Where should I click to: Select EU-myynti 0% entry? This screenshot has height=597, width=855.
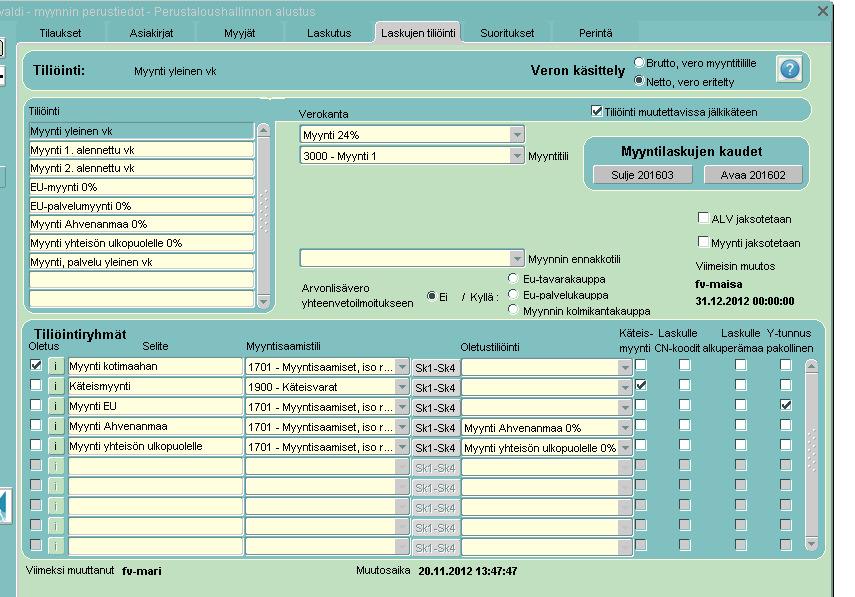coord(142,187)
